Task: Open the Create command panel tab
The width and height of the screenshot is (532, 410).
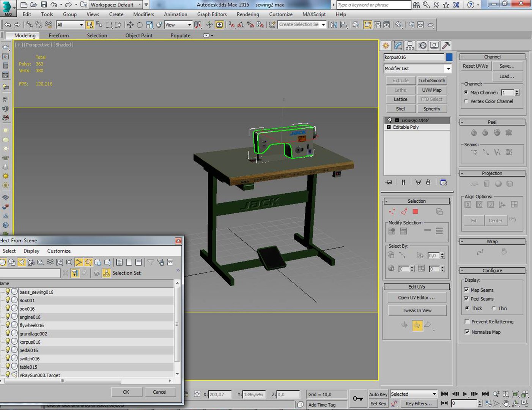Action: (x=386, y=46)
